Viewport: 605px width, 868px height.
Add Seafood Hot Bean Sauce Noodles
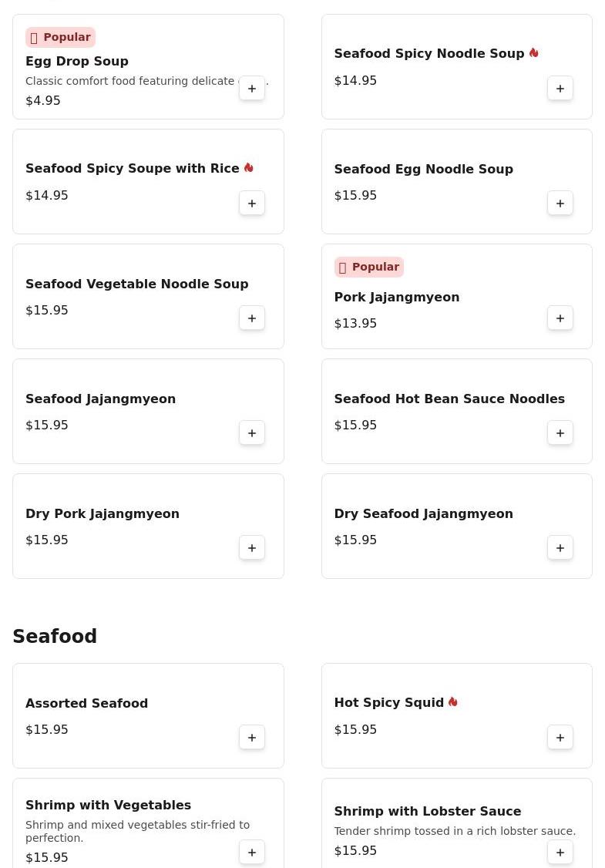tap(560, 433)
